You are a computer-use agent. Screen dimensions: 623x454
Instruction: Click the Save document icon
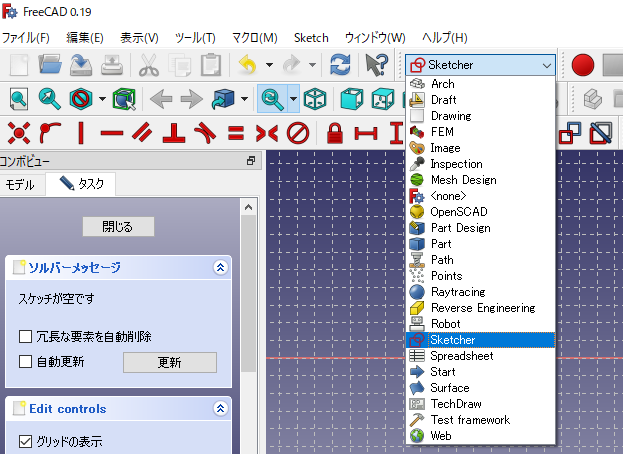(x=81, y=65)
